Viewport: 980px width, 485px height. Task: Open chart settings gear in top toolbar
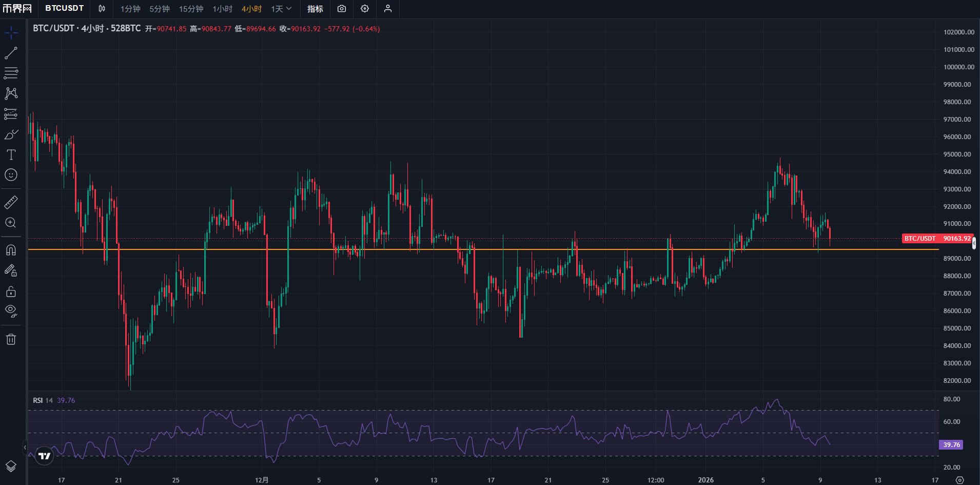(365, 9)
